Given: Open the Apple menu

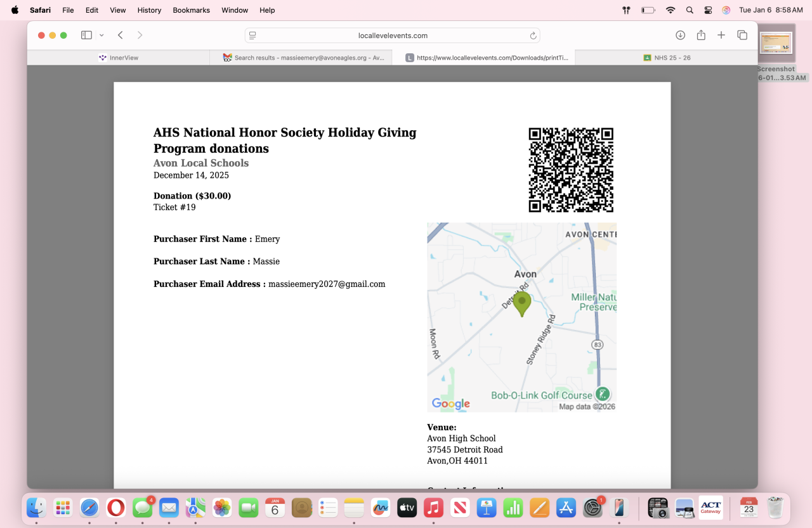Looking at the screenshot, I should tap(15, 10).
